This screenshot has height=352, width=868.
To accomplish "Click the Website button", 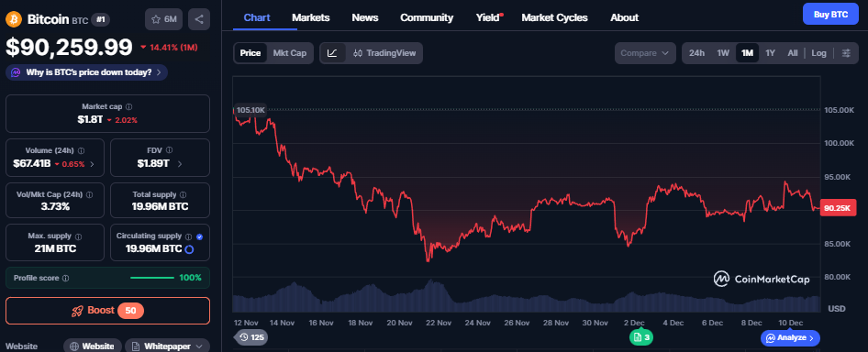I will coord(93,346).
